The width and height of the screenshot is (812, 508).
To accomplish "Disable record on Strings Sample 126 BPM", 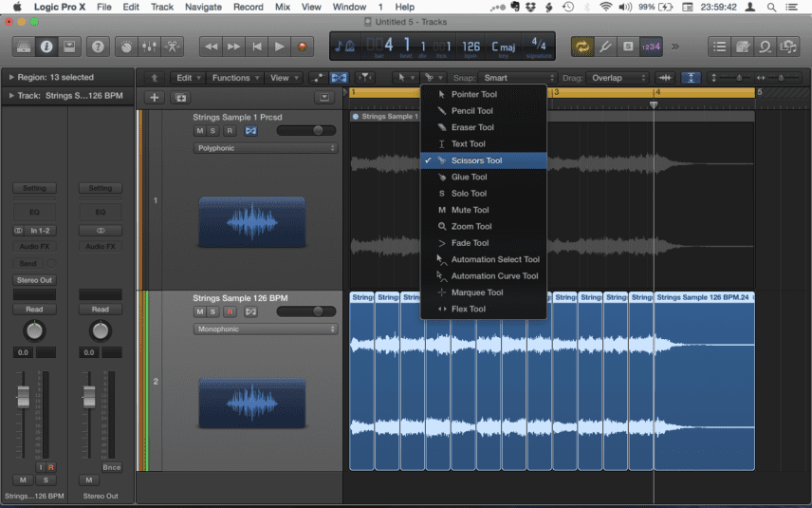I will pyautogui.click(x=230, y=311).
